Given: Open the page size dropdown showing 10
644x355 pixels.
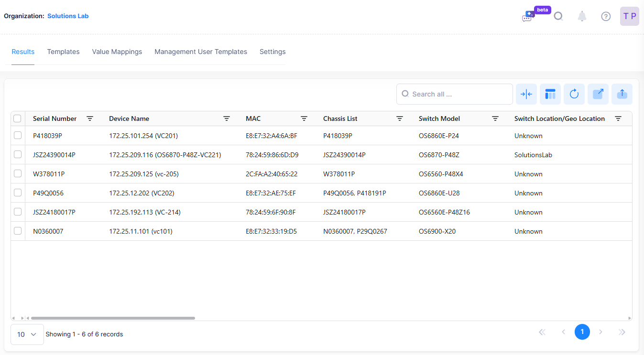Looking at the screenshot, I should pyautogui.click(x=27, y=334).
